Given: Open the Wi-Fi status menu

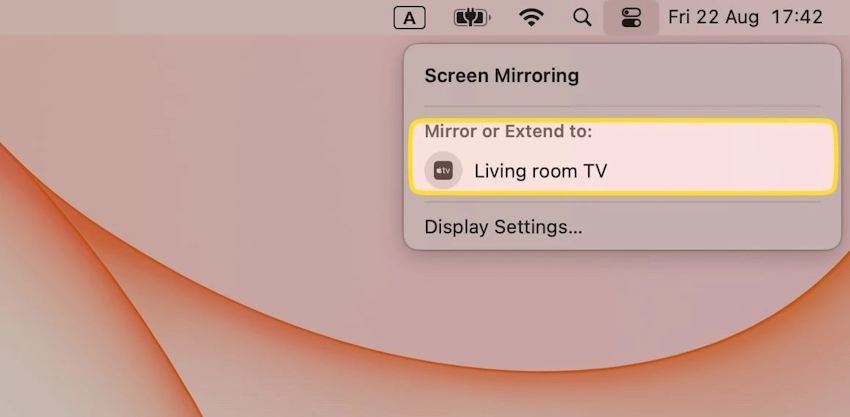Looking at the screenshot, I should click(531, 17).
